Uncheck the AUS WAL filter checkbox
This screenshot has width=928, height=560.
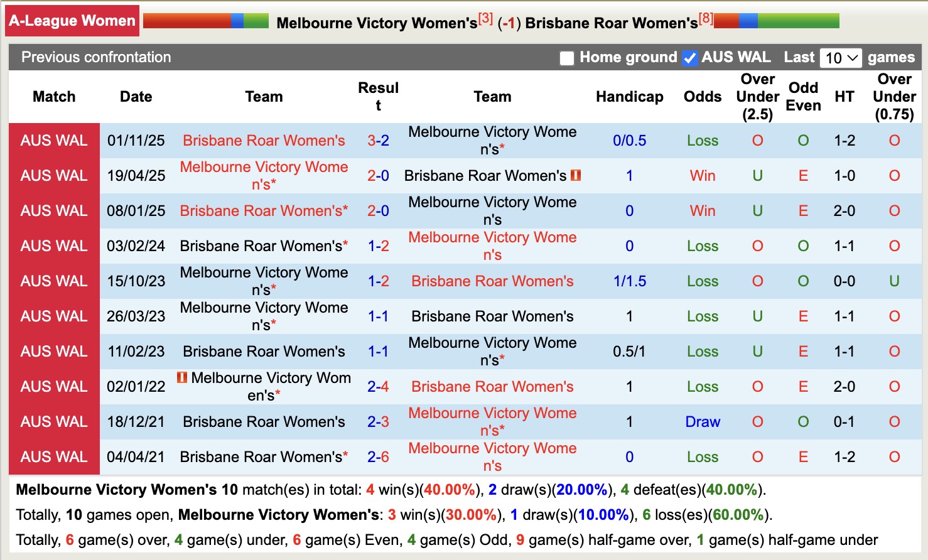[689, 57]
